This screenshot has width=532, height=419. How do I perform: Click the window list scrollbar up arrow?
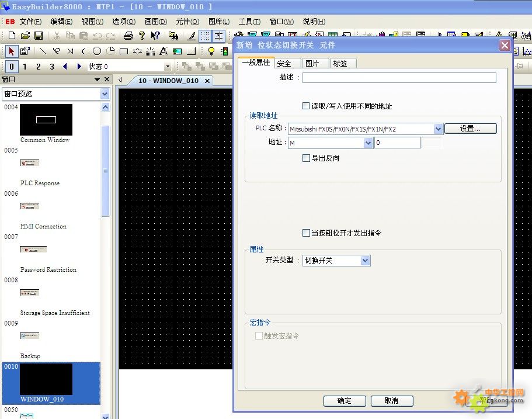[x=105, y=108]
